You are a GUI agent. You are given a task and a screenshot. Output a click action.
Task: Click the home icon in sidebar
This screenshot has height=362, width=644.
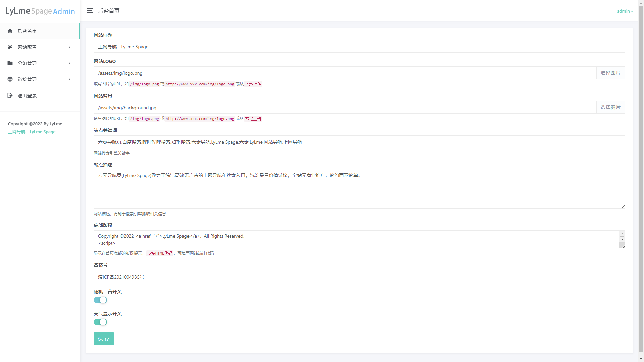point(10,31)
